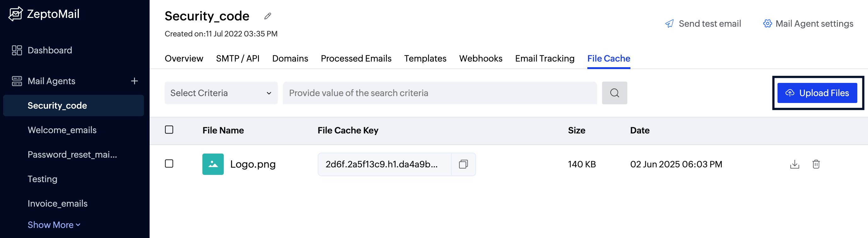
Task: Open the Email Tracking tab
Action: pyautogui.click(x=545, y=59)
